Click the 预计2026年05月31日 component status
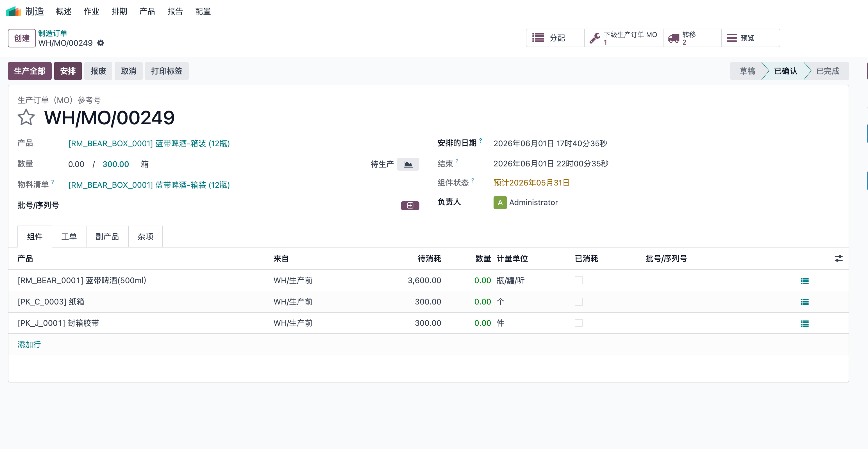The image size is (868, 449). click(531, 183)
